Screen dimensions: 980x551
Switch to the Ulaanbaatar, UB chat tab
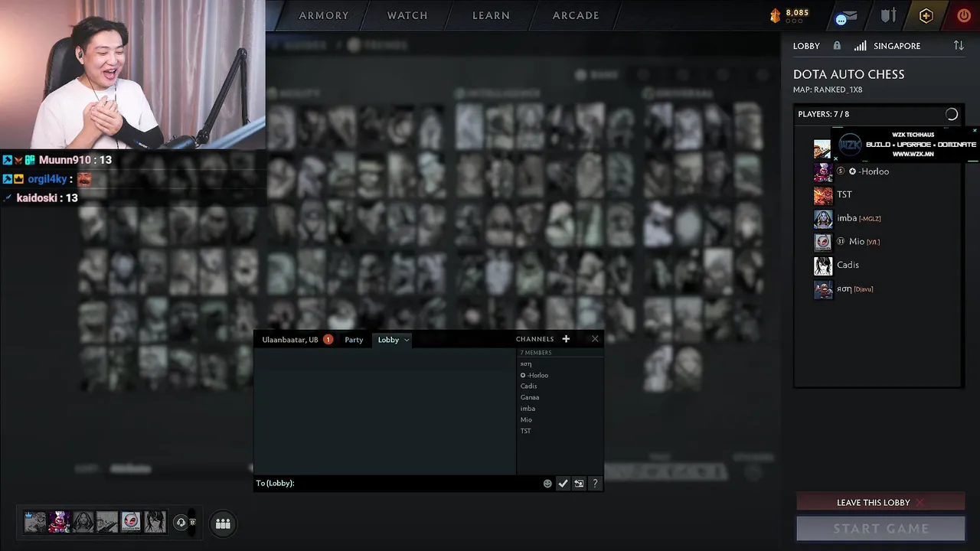pyautogui.click(x=290, y=340)
